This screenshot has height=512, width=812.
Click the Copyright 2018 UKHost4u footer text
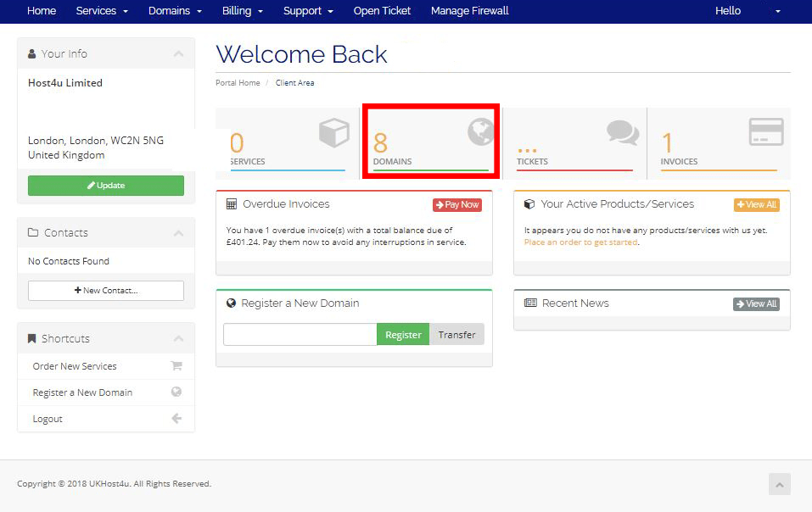click(114, 483)
